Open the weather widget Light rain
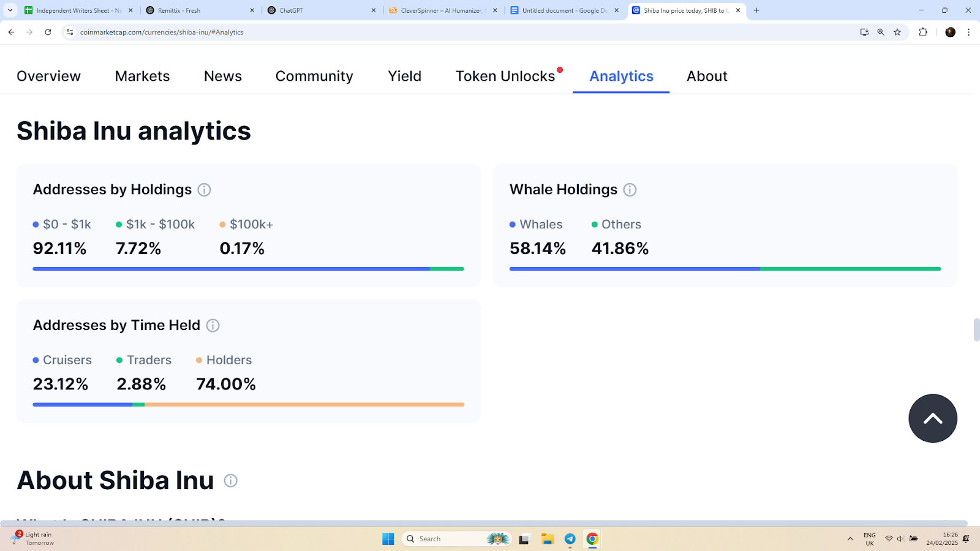Screen dimensions: 980x551 coord(33,539)
